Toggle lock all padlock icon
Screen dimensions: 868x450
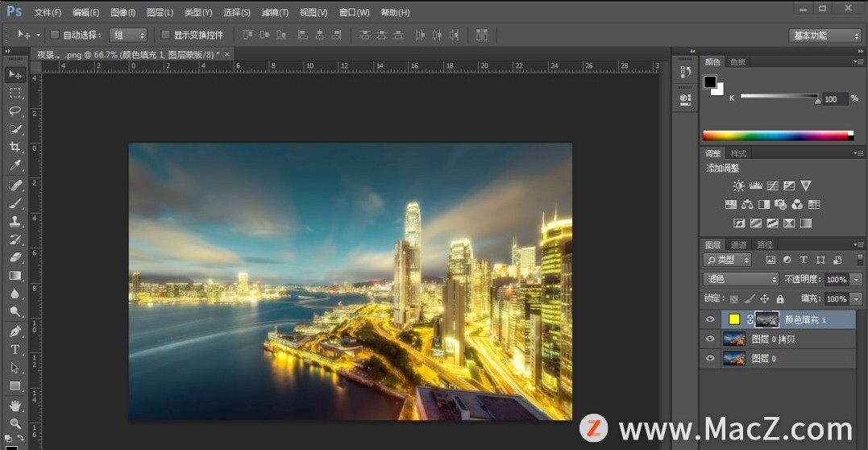point(780,298)
